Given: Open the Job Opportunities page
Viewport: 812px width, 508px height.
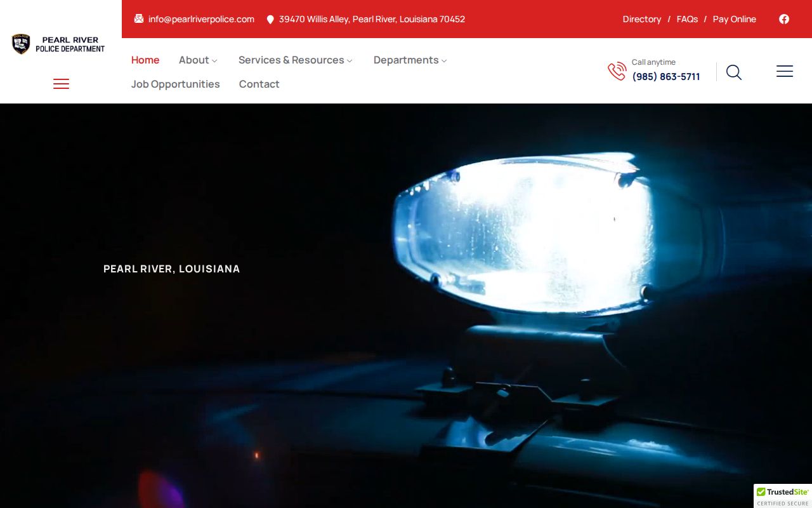Looking at the screenshot, I should coord(176,84).
